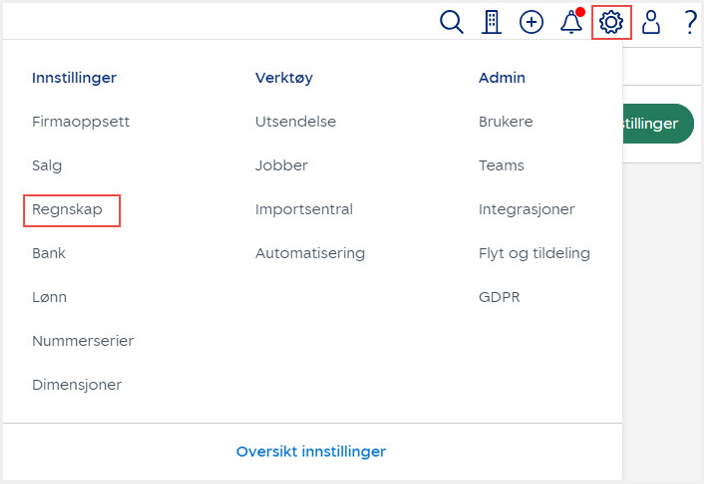Click Dimensjoner in the menu
Screen dimensions: 704x484
(77, 386)
